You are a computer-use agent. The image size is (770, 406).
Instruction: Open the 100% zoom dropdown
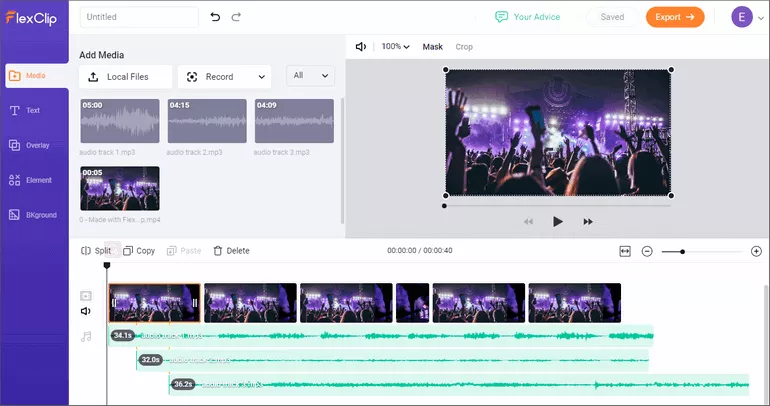click(395, 47)
